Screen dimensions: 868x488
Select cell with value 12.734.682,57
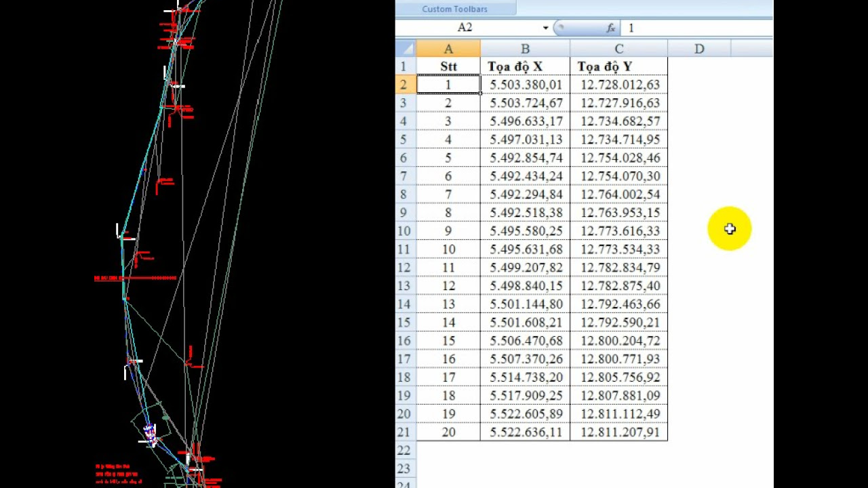618,121
